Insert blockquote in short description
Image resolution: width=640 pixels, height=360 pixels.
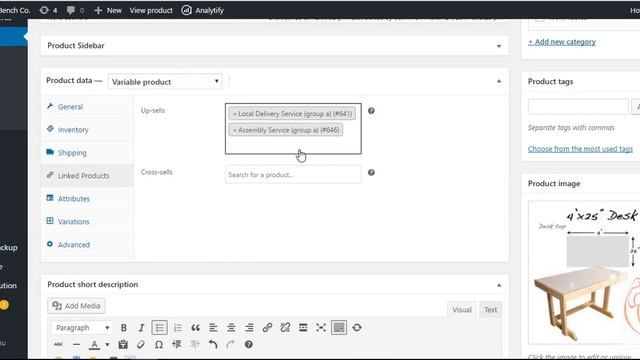pyautogui.click(x=196, y=328)
